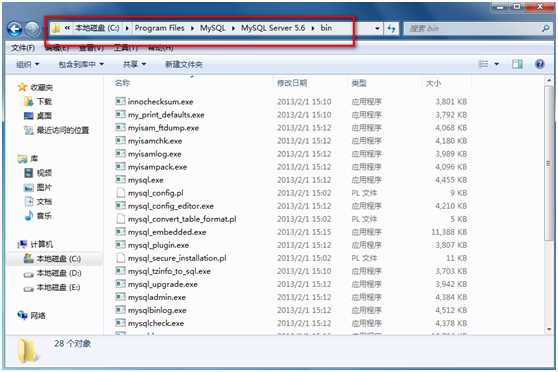
Task: Select the myisamchk.exe file icon
Action: click(121, 140)
